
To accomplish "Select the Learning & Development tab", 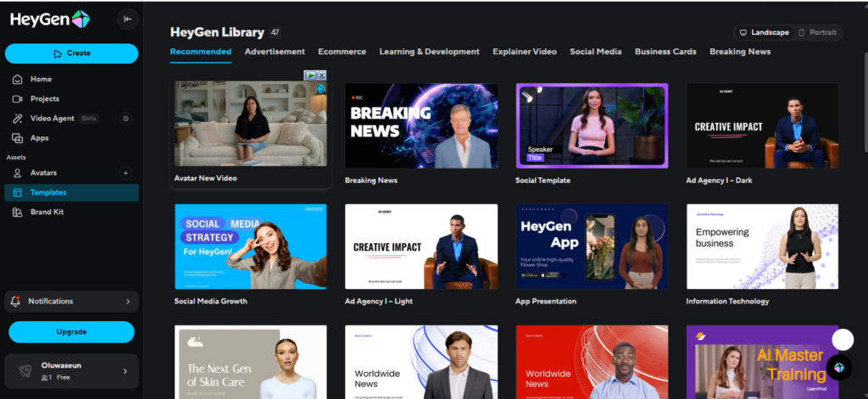I will (x=429, y=52).
